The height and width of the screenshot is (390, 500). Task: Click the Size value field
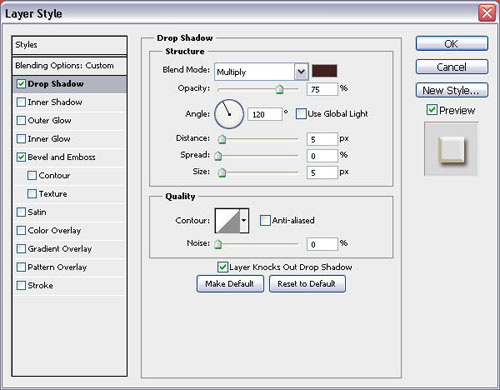[x=322, y=172]
